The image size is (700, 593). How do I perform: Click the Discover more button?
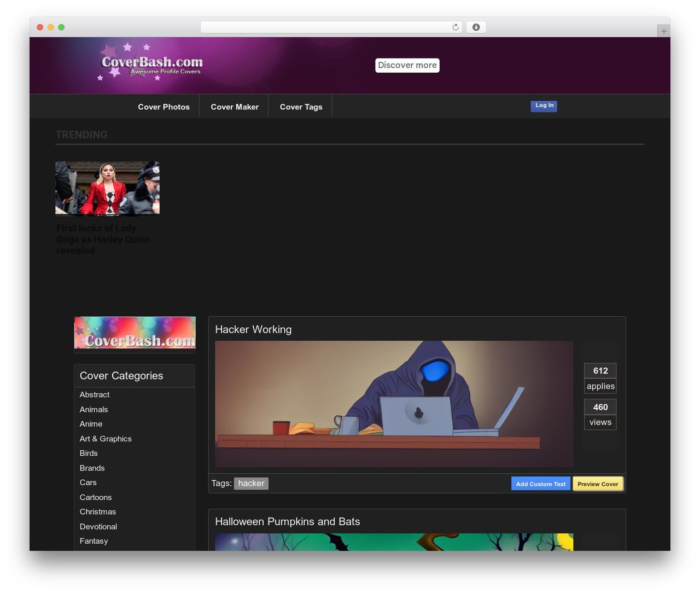tap(407, 65)
